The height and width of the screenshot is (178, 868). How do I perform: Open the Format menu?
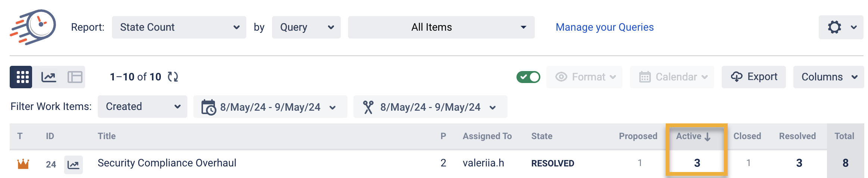pyautogui.click(x=584, y=77)
